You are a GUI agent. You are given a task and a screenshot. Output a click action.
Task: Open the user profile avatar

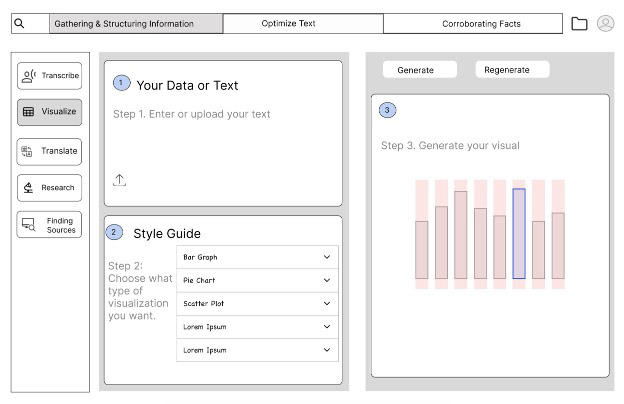(605, 23)
